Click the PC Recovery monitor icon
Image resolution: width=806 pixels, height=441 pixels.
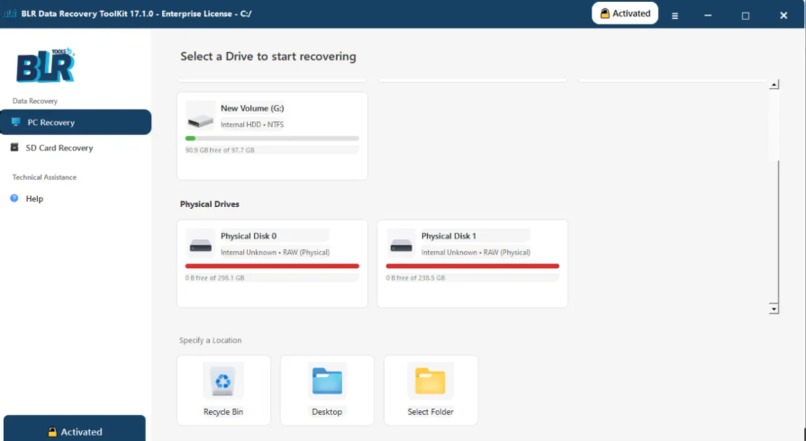16,122
